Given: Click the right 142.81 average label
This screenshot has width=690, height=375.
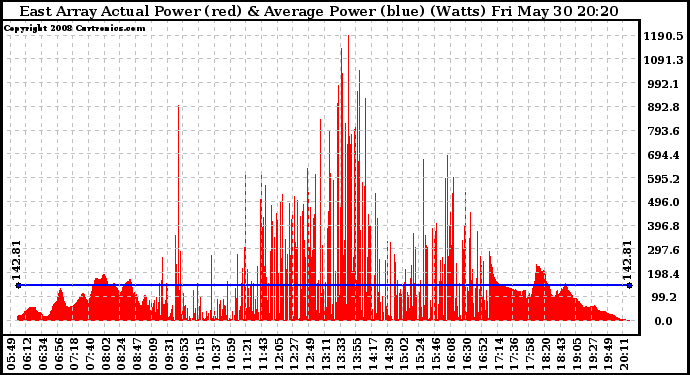Looking at the screenshot, I should [628, 261].
